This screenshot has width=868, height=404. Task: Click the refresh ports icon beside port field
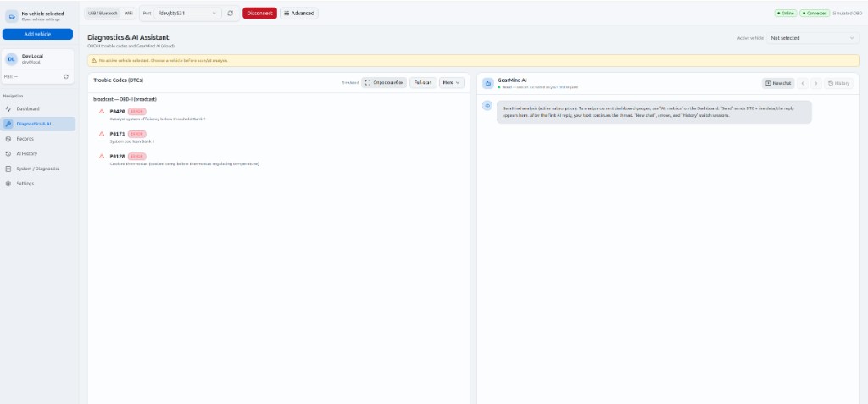[x=231, y=14]
